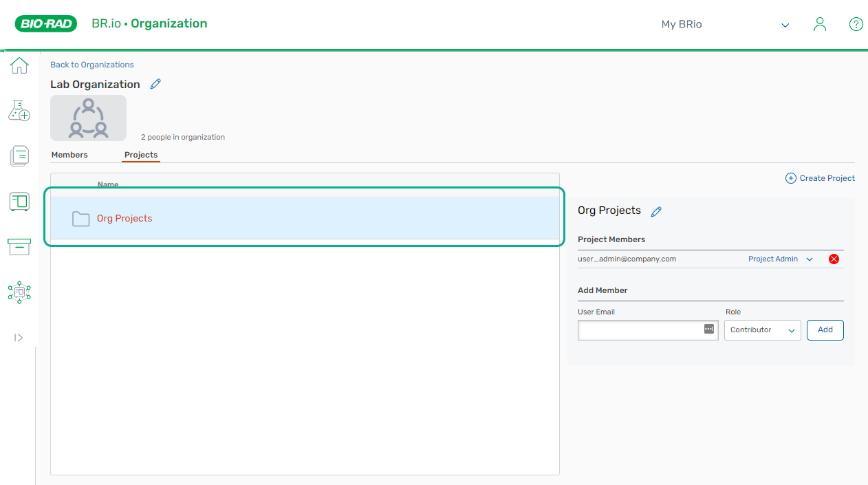Viewport: 868px width, 485px height.
Task: Open the organization network sidebar icon
Action: click(19, 292)
